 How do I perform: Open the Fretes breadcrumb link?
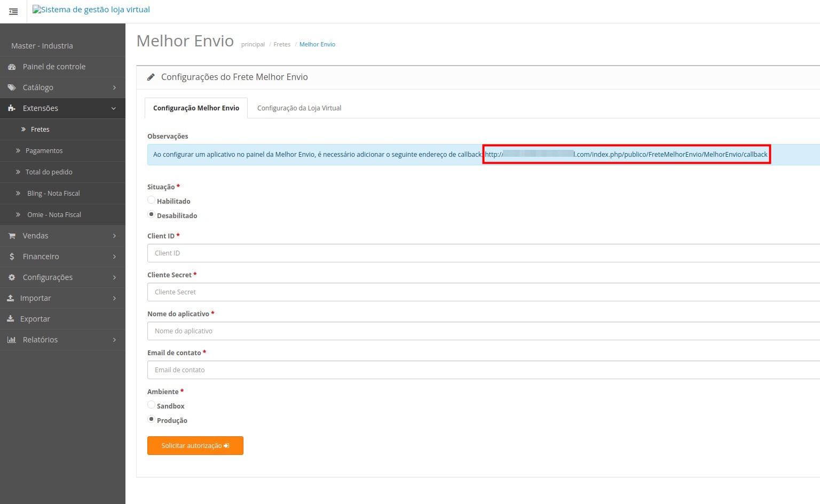pyautogui.click(x=282, y=44)
